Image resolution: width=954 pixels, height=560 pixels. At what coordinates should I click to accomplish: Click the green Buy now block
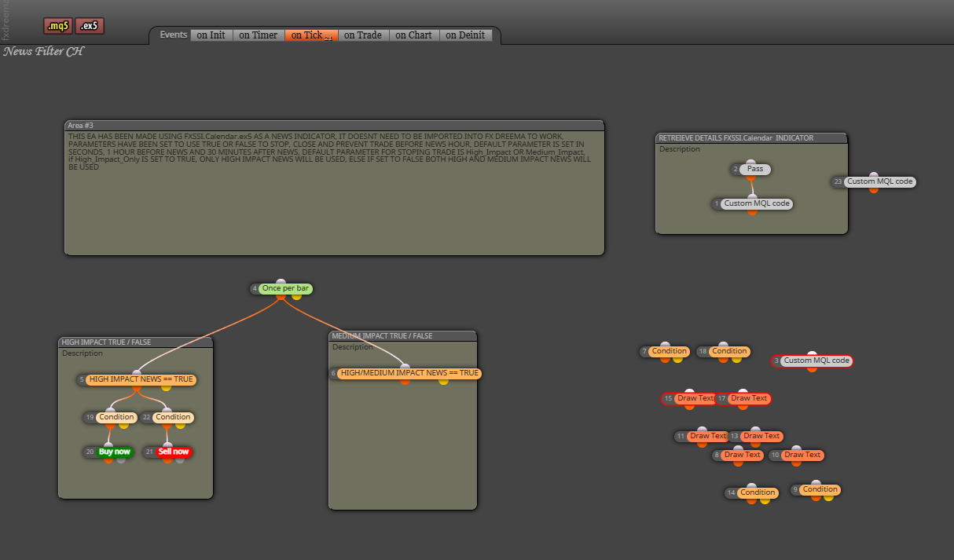pyautogui.click(x=115, y=452)
